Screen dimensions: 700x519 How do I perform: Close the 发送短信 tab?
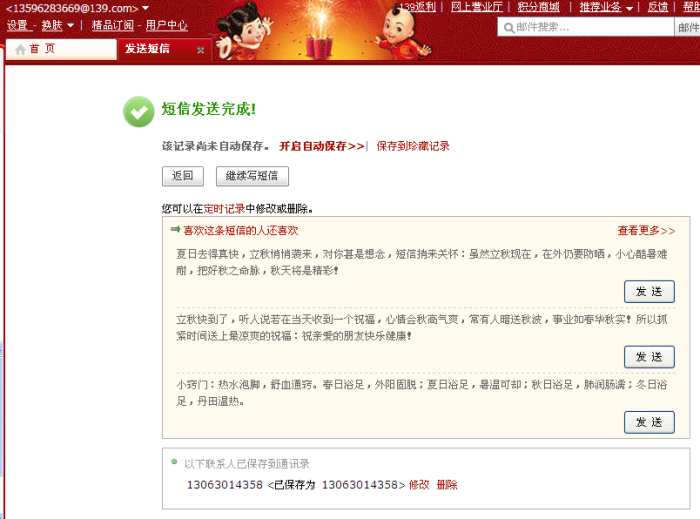[x=200, y=49]
